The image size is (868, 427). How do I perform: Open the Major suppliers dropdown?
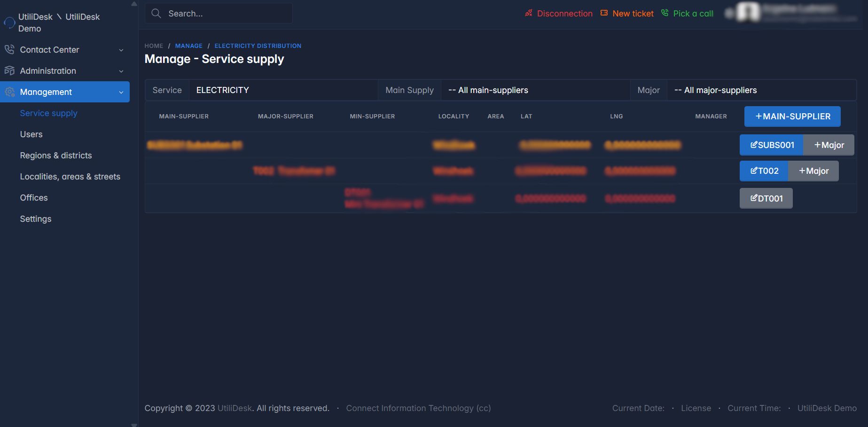coord(761,90)
